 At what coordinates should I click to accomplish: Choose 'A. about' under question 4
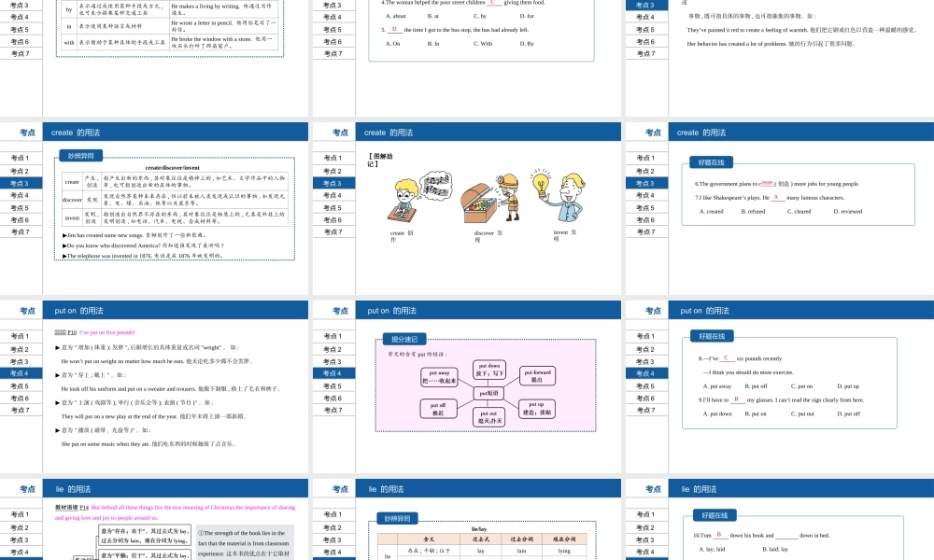(395, 16)
